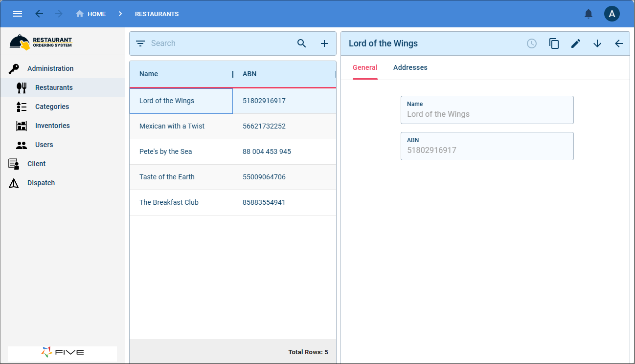Click the Users people icon
Image resolution: width=635 pixels, height=364 pixels.
tap(22, 145)
